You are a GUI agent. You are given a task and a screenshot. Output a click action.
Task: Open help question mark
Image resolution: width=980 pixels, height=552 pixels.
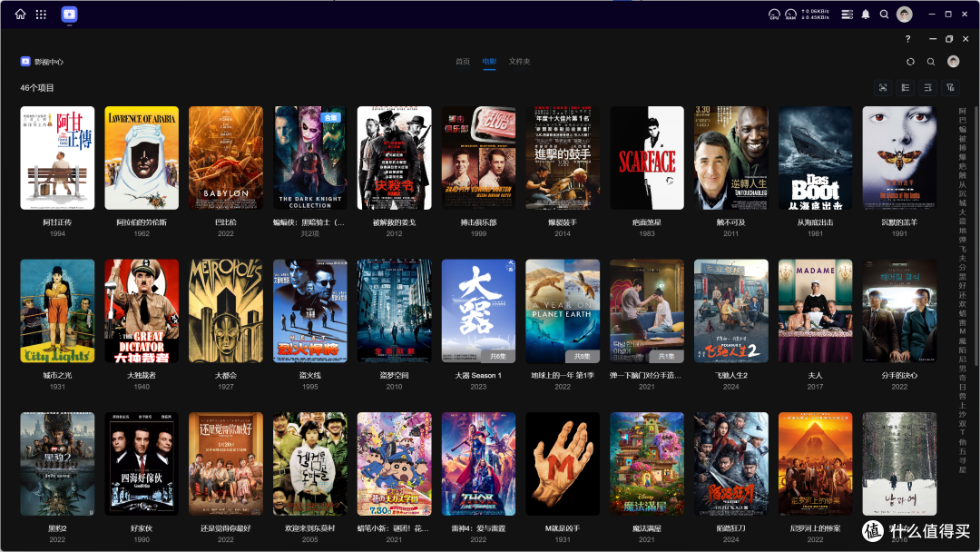coord(907,39)
